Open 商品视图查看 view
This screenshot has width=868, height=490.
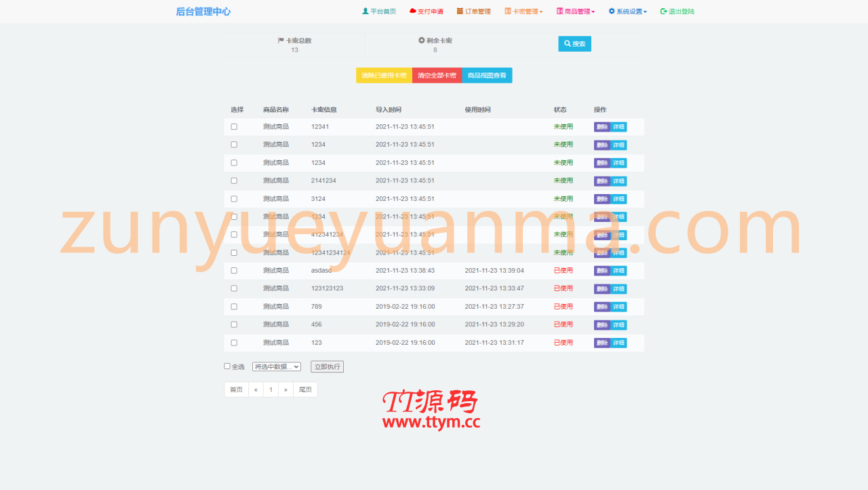(x=487, y=75)
